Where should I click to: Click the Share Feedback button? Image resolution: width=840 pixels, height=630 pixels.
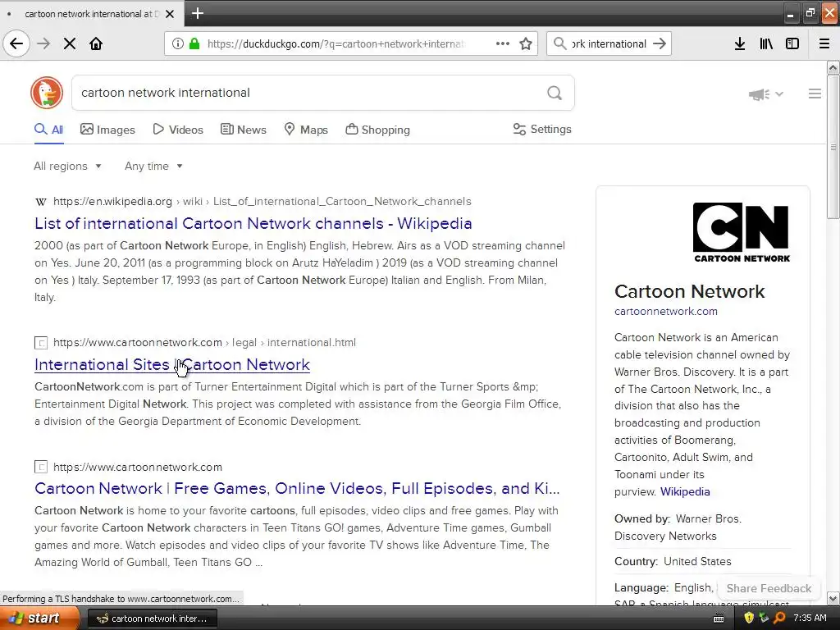769,588
